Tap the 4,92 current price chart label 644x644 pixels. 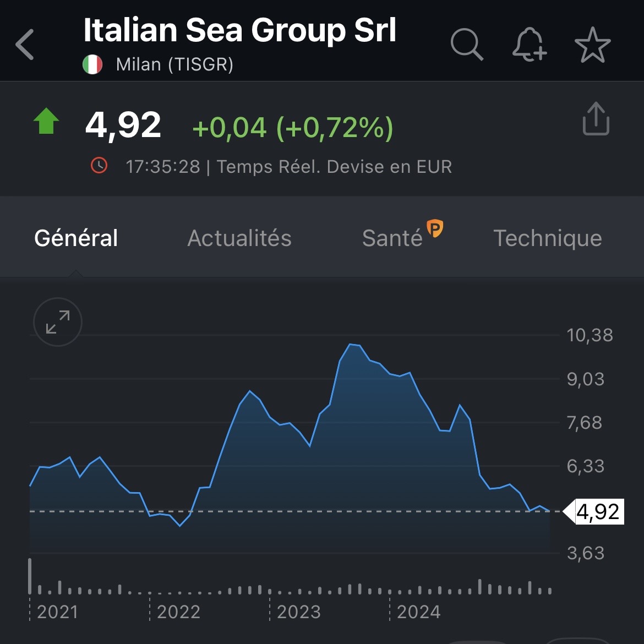(598, 512)
